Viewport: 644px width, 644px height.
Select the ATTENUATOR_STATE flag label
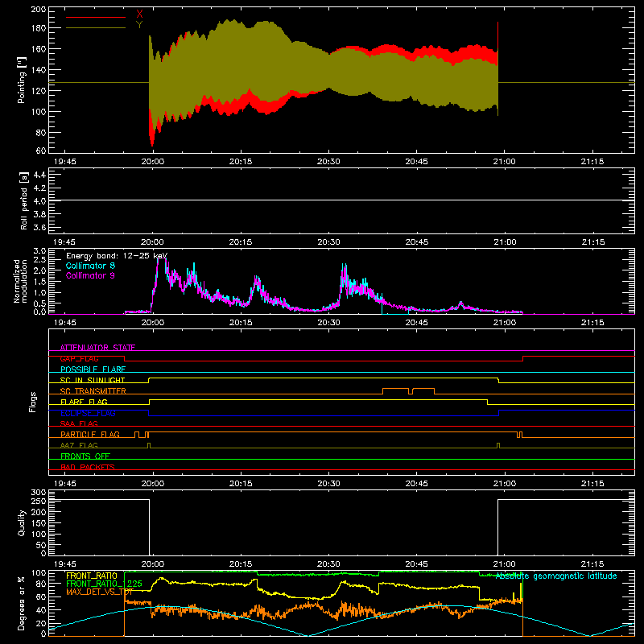(97, 348)
